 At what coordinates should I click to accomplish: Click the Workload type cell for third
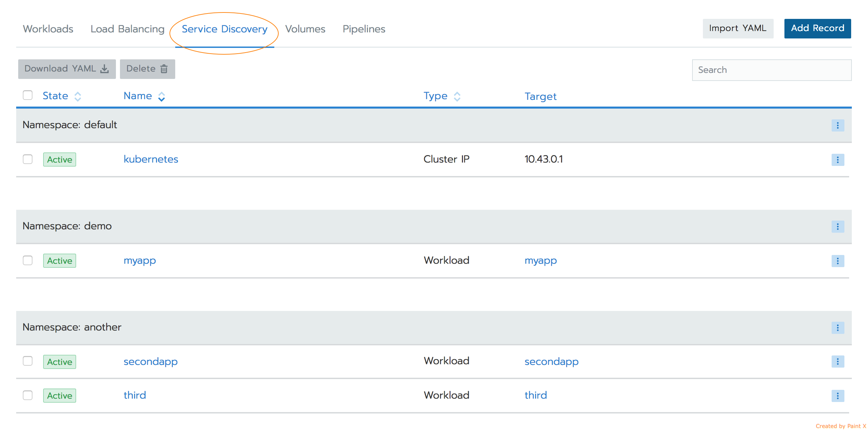pyautogui.click(x=446, y=395)
